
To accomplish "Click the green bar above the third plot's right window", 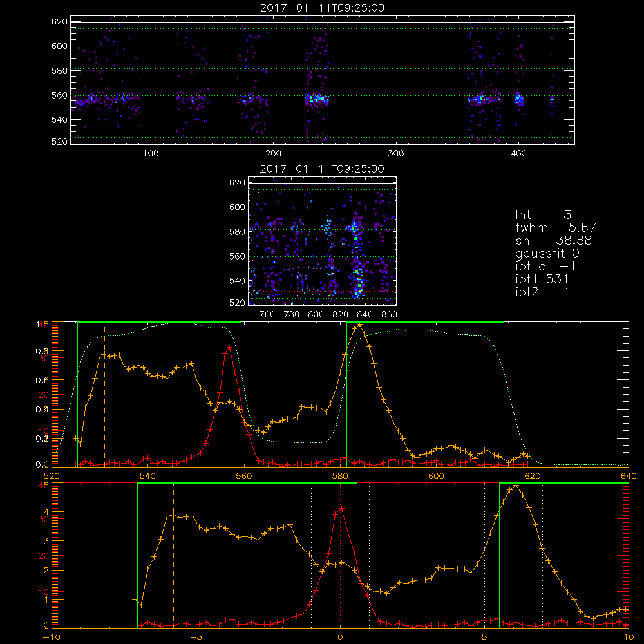I will (425, 322).
